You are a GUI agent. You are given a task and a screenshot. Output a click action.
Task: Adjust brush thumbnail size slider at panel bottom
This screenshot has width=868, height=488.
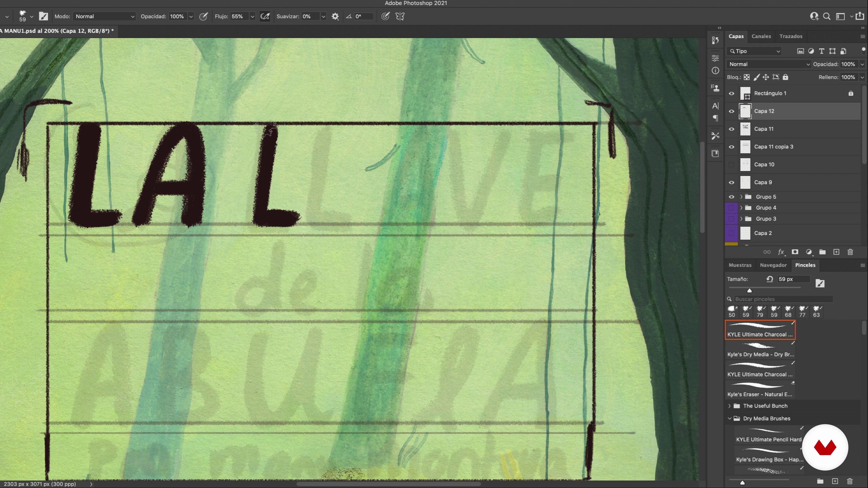[x=742, y=482]
